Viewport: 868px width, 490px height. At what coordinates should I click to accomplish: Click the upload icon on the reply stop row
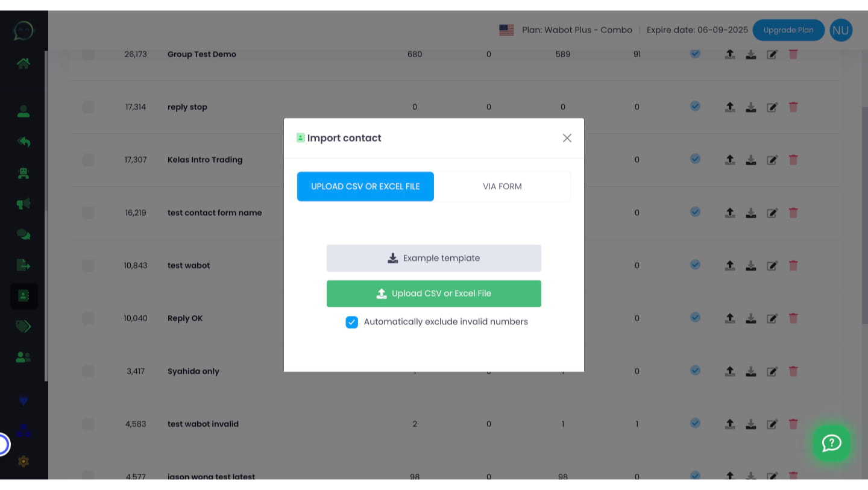729,107
